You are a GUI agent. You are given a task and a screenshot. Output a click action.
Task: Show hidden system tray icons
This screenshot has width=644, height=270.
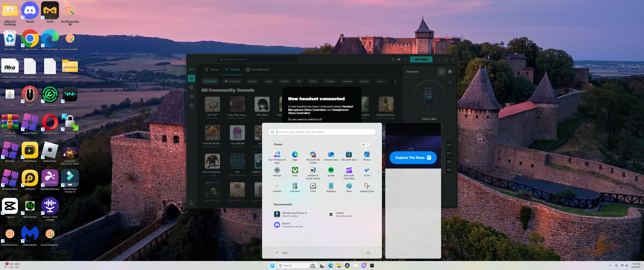point(610,265)
